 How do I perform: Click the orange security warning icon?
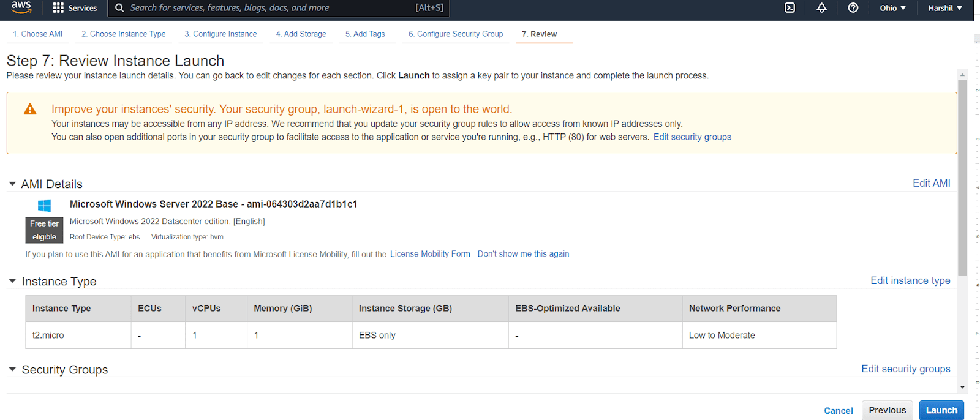point(30,110)
